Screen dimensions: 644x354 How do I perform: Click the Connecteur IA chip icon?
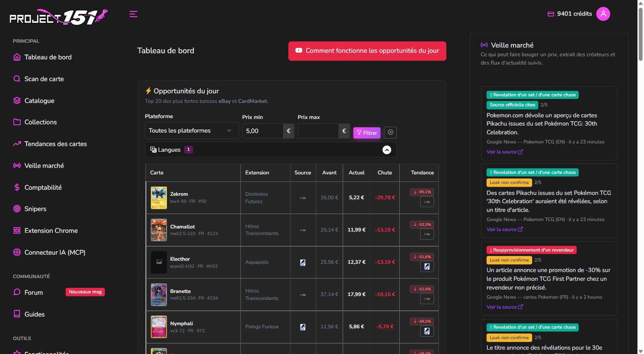[17, 252]
